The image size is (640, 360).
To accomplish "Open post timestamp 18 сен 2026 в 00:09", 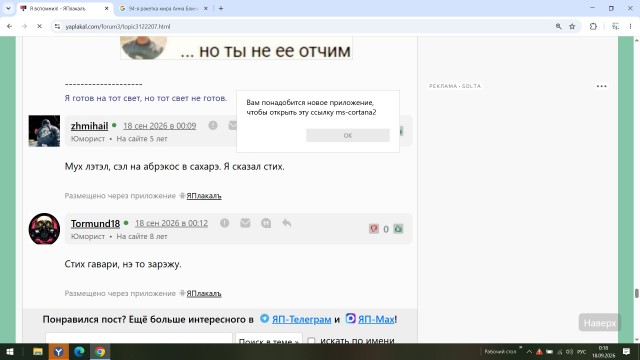I will 160,126.
